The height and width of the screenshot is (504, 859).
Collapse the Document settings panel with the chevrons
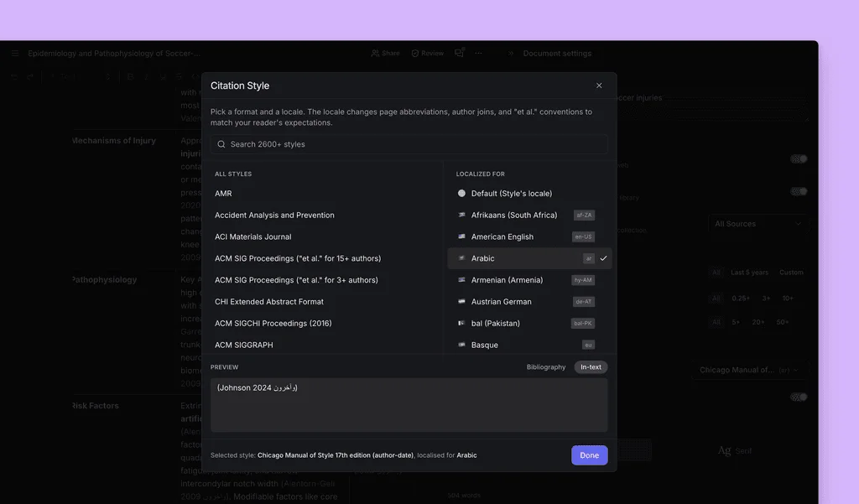click(x=511, y=53)
